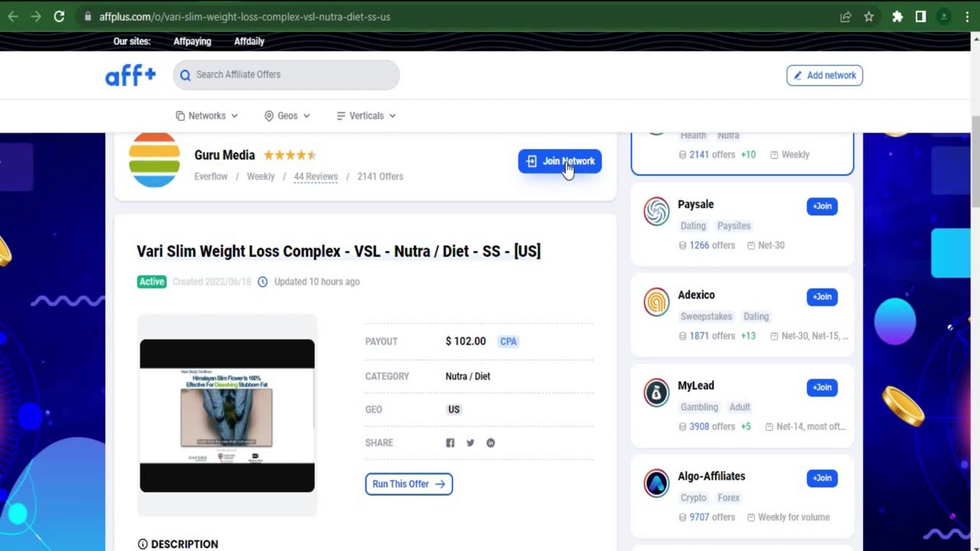This screenshot has width=980, height=551.
Task: Click the Forex tag under Algo-Affiliates
Action: [728, 497]
